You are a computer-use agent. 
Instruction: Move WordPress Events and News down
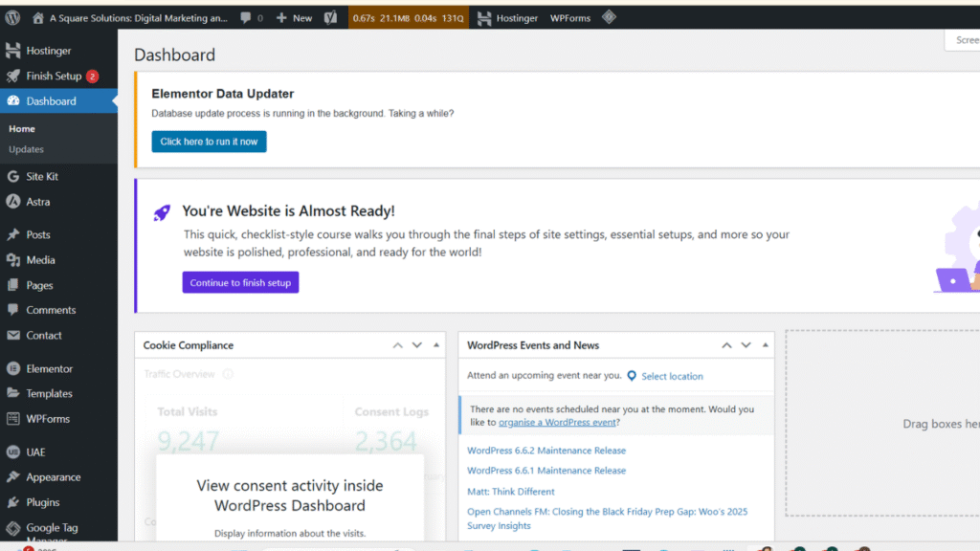(746, 345)
